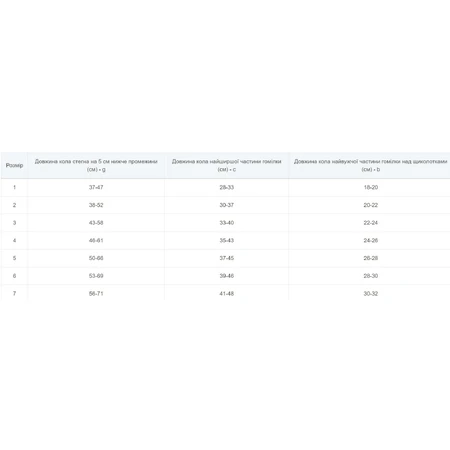Select the "50-66" thigh value cell
This screenshot has width=450, height=450.
click(x=96, y=258)
